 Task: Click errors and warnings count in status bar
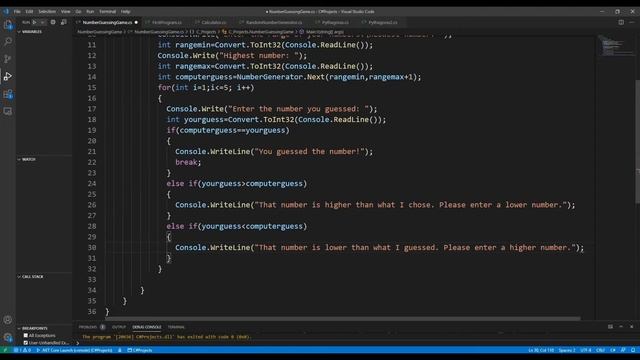click(23, 350)
